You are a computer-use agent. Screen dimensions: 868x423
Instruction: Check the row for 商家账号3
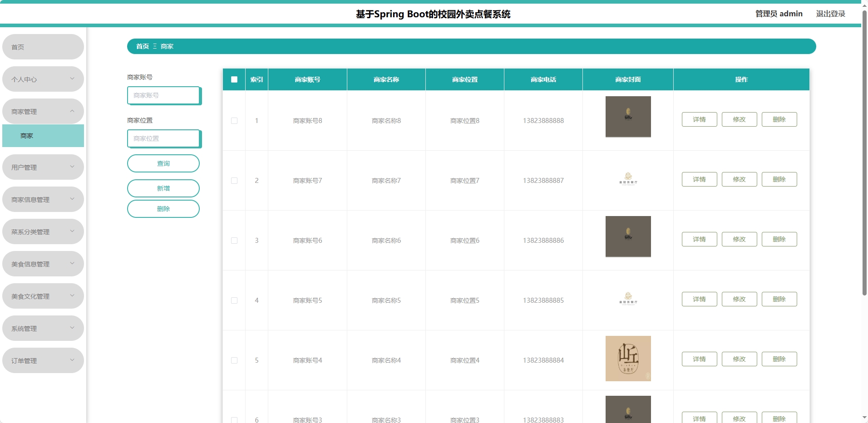pyautogui.click(x=234, y=420)
